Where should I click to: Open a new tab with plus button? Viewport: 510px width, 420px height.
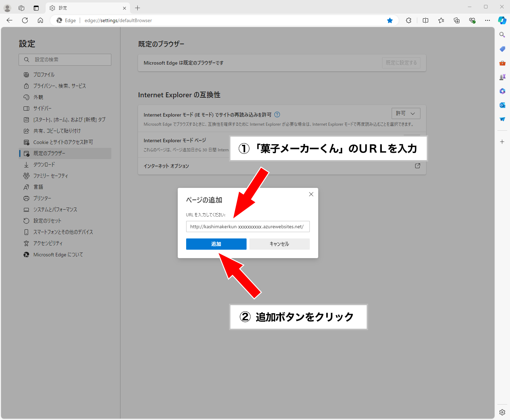[x=137, y=8]
